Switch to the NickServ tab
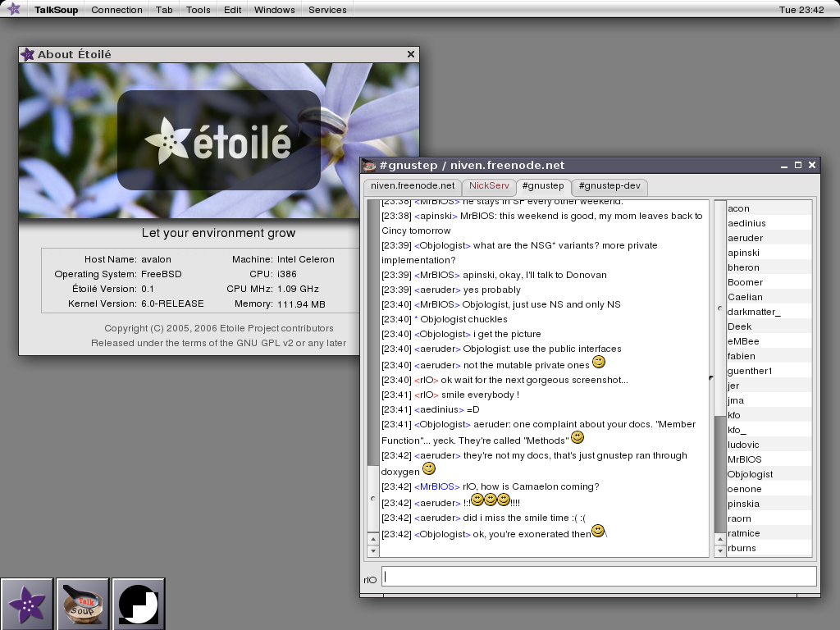This screenshot has width=840, height=630. [489, 186]
